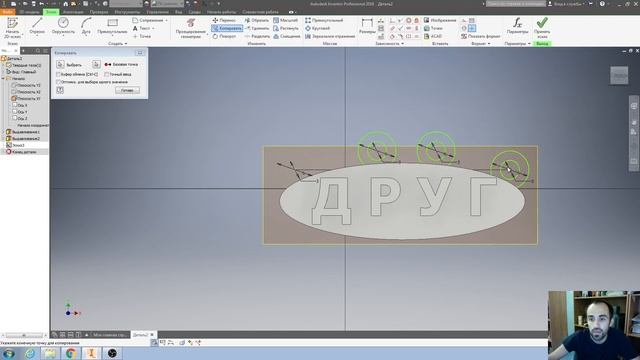Image resolution: width=640 pixels, height=360 pixels.
Task: Collapse the Начало tree node
Action: (3, 78)
